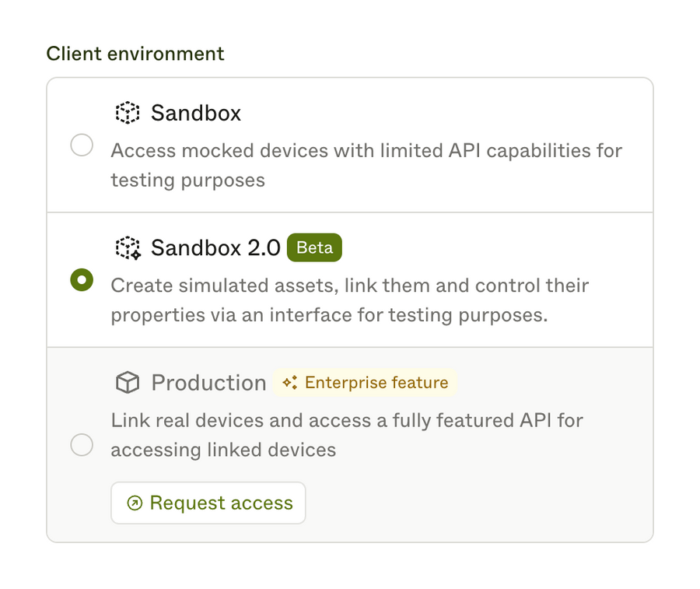Click the Sandbox description text

[366, 165]
